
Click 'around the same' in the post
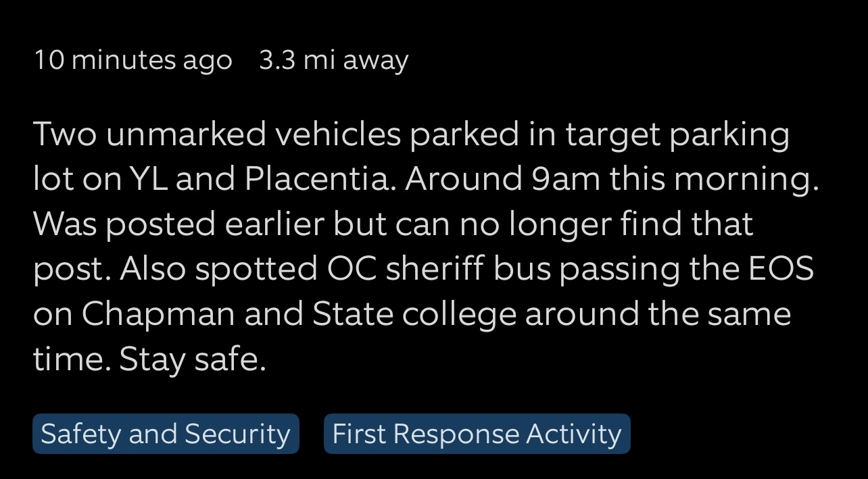tap(658, 314)
